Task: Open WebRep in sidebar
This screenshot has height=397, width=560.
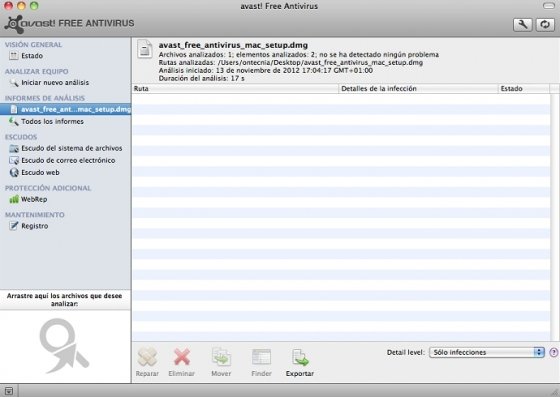Action: click(x=34, y=199)
